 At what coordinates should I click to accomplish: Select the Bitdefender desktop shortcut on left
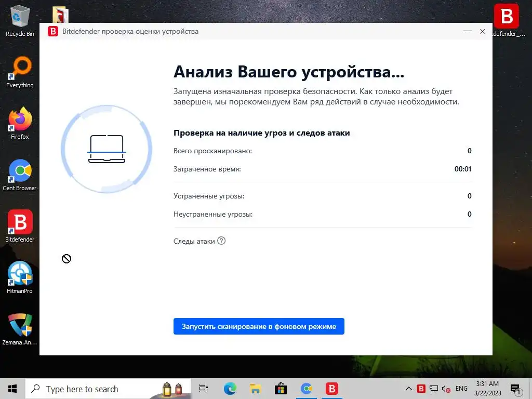[20, 227]
